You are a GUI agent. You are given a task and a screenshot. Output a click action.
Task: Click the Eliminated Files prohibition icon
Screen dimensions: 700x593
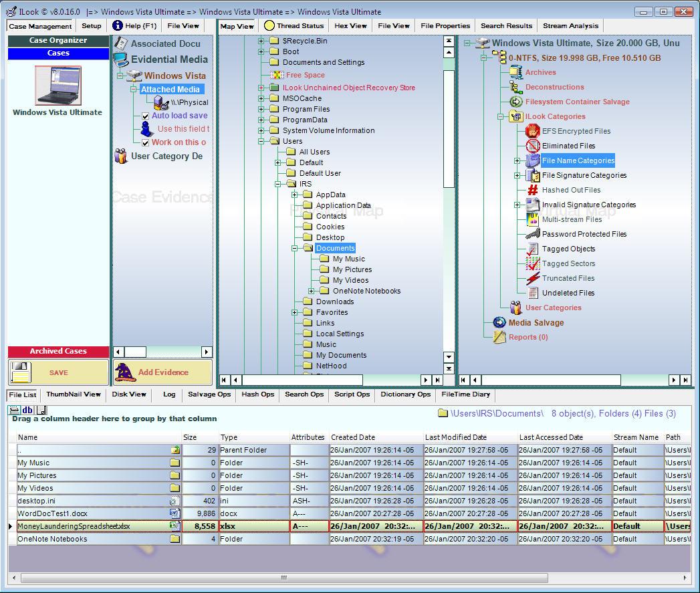click(x=533, y=146)
